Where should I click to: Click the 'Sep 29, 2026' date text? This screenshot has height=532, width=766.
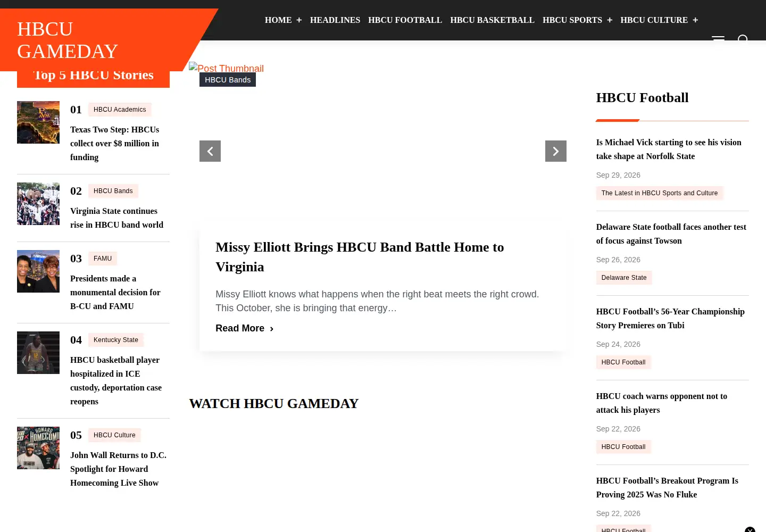618,175
